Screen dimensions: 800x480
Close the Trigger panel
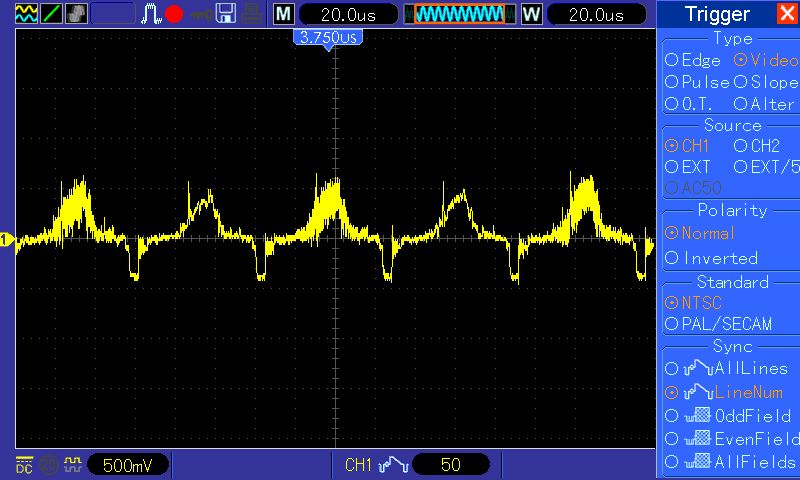(x=787, y=13)
